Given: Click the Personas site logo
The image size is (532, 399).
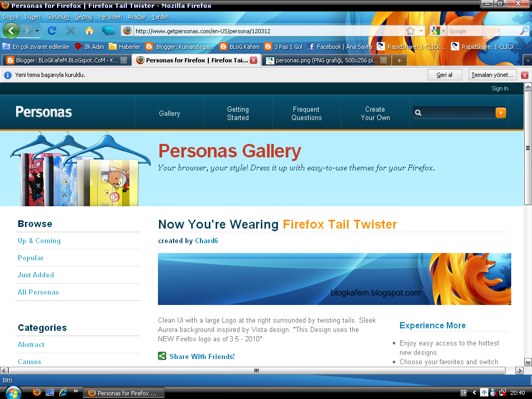Looking at the screenshot, I should (x=44, y=112).
